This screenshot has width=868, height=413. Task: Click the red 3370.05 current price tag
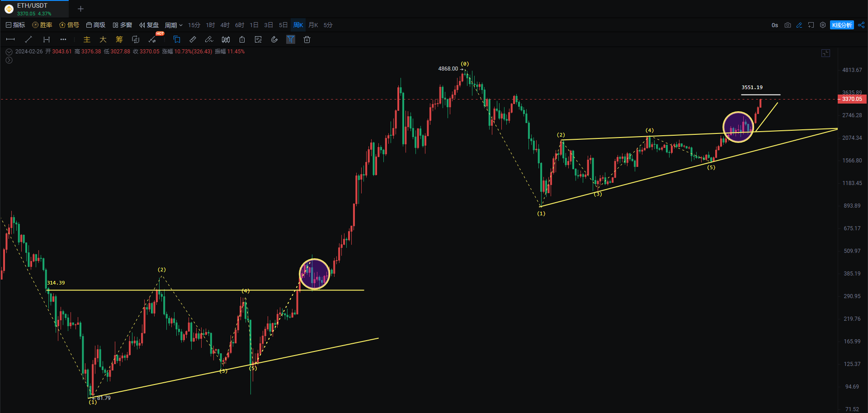coord(852,99)
